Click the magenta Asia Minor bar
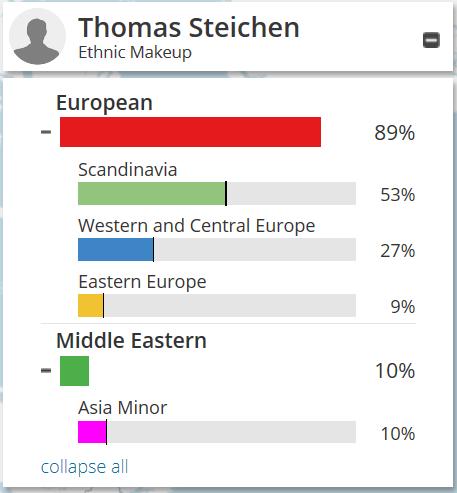457x493 pixels. [x=92, y=432]
